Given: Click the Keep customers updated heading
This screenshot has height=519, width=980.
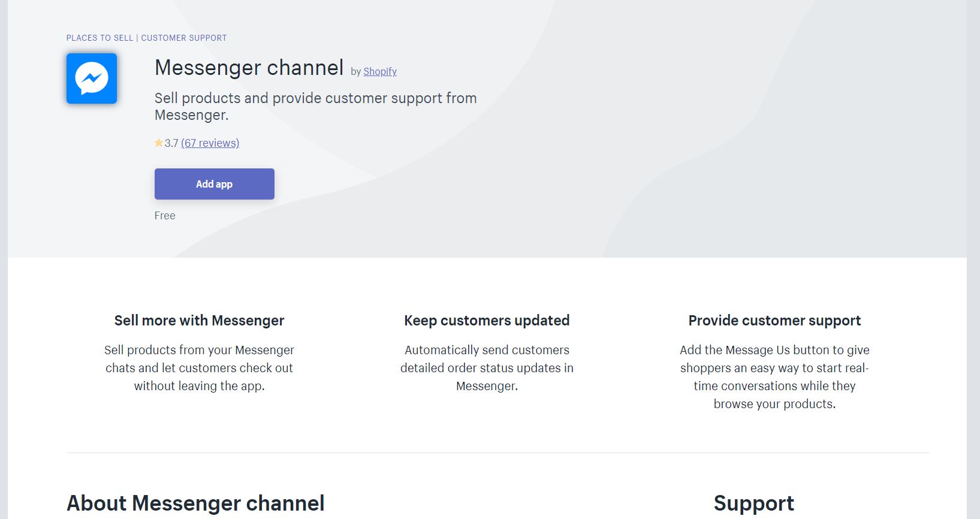Looking at the screenshot, I should (487, 321).
